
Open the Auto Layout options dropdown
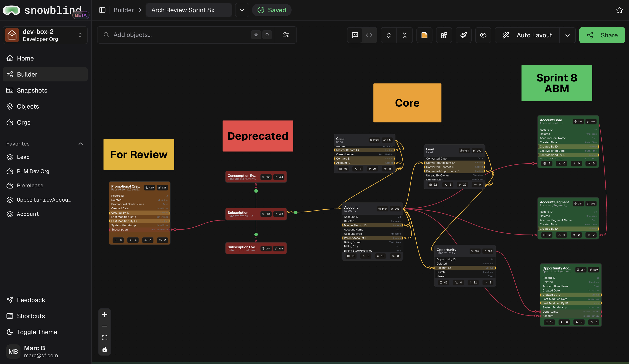coord(567,35)
